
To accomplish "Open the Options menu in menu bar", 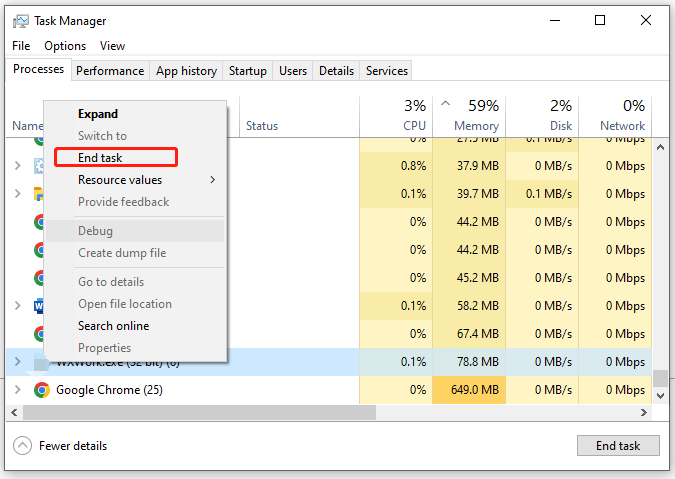I will tap(65, 46).
